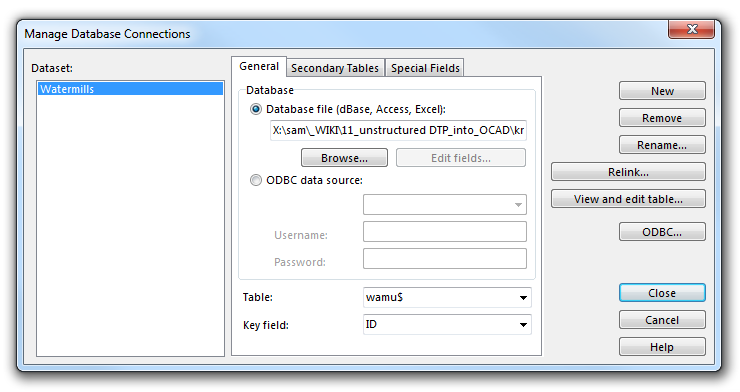
Task: Click the Username input field
Action: (x=445, y=232)
